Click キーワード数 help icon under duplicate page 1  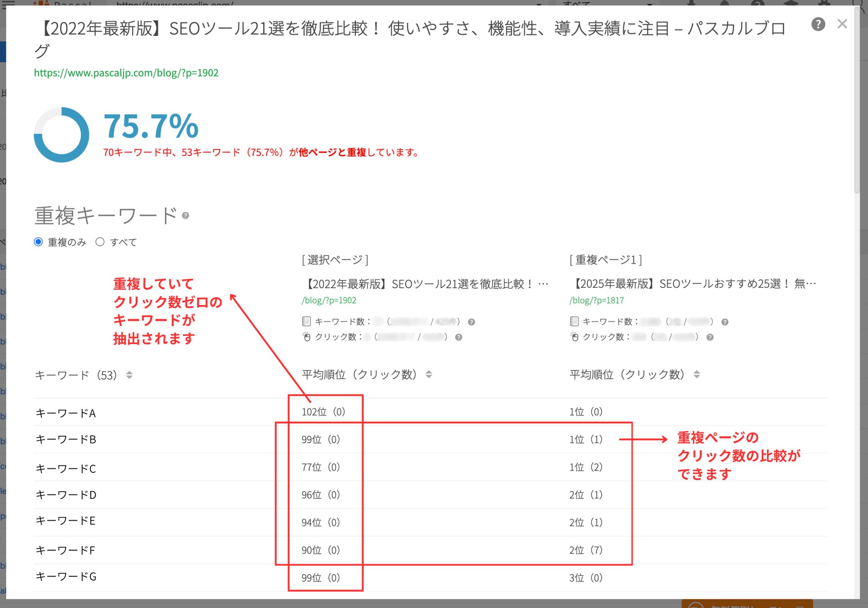725,322
